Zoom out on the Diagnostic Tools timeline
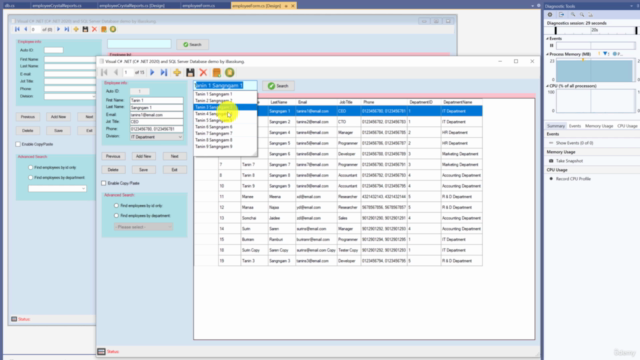640x360 pixels. coord(582,15)
